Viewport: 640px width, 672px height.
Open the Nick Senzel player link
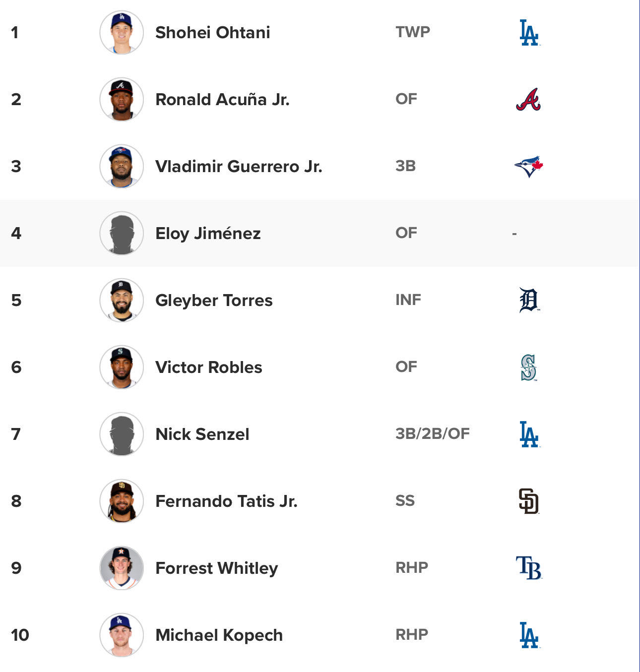[202, 434]
